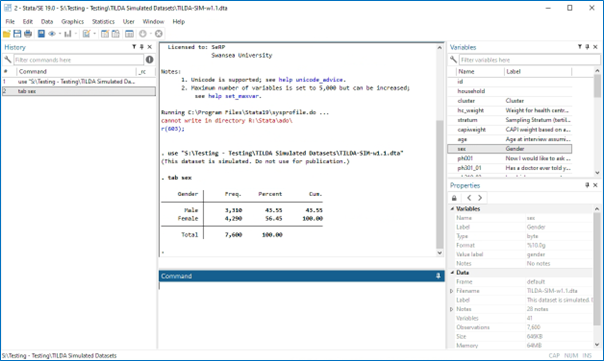Click the wrench icon in Variables filter
The image size is (604, 361).
pyautogui.click(x=453, y=60)
